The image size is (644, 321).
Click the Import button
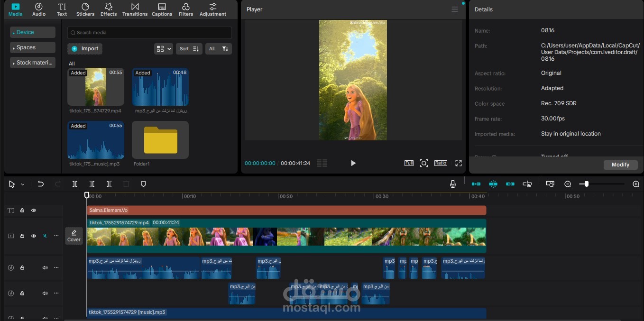coord(85,48)
